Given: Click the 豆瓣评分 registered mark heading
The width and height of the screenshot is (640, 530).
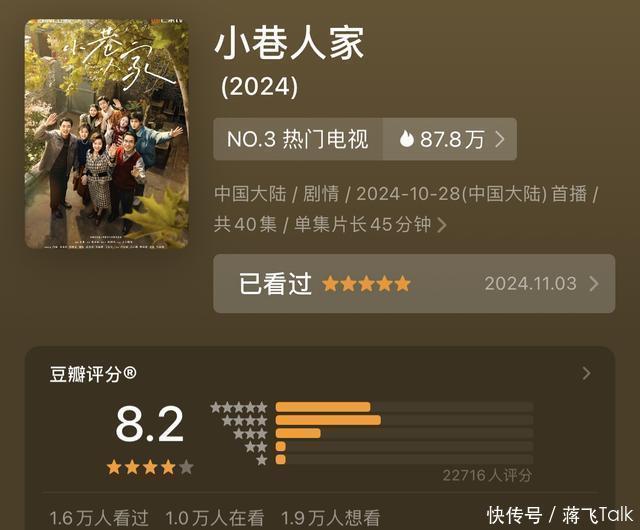Looking at the screenshot, I should [93, 374].
